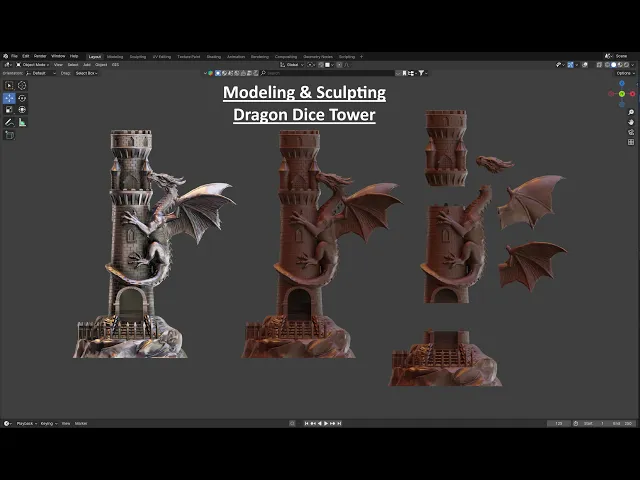Add a new workspace with plus button
The image size is (640, 480).
pyautogui.click(x=361, y=57)
